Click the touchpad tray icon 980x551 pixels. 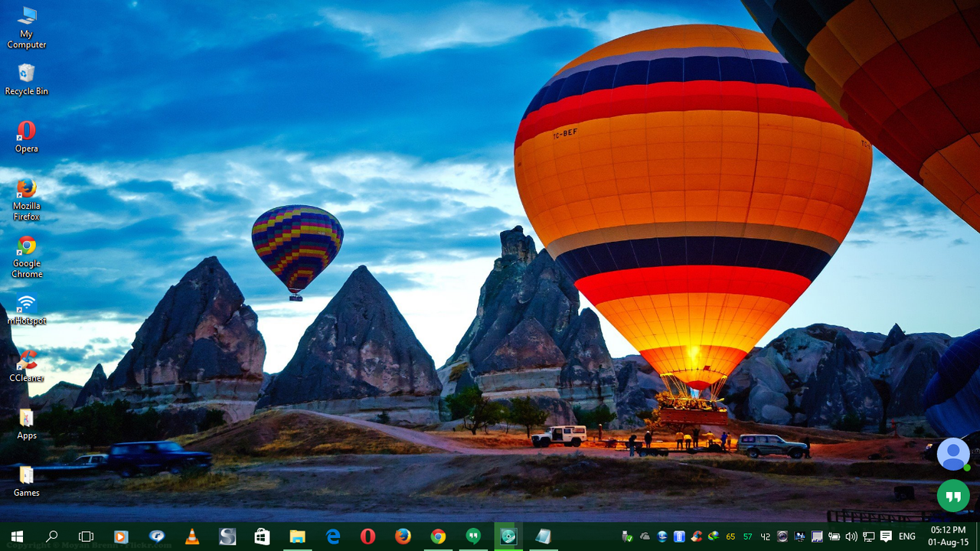[x=817, y=536]
